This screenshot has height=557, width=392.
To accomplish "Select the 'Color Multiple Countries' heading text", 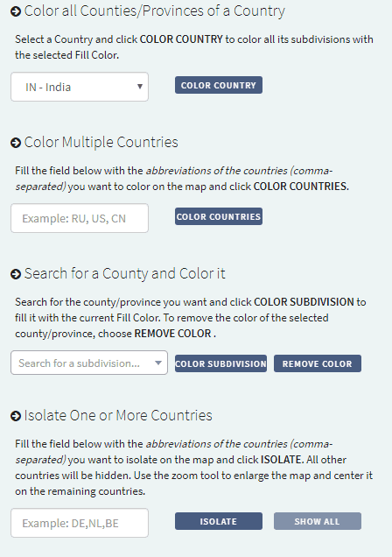I will pos(101,143).
